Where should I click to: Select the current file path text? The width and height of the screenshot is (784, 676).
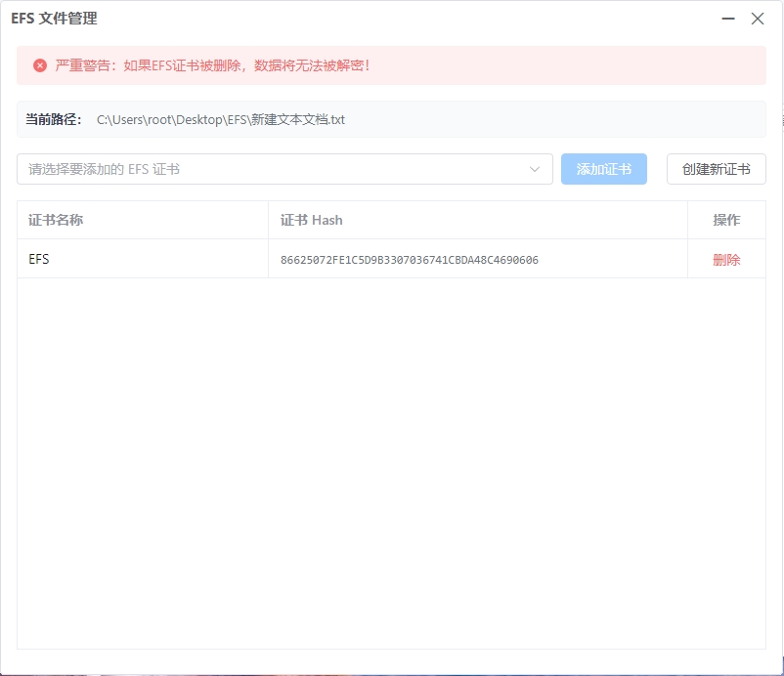pos(221,119)
